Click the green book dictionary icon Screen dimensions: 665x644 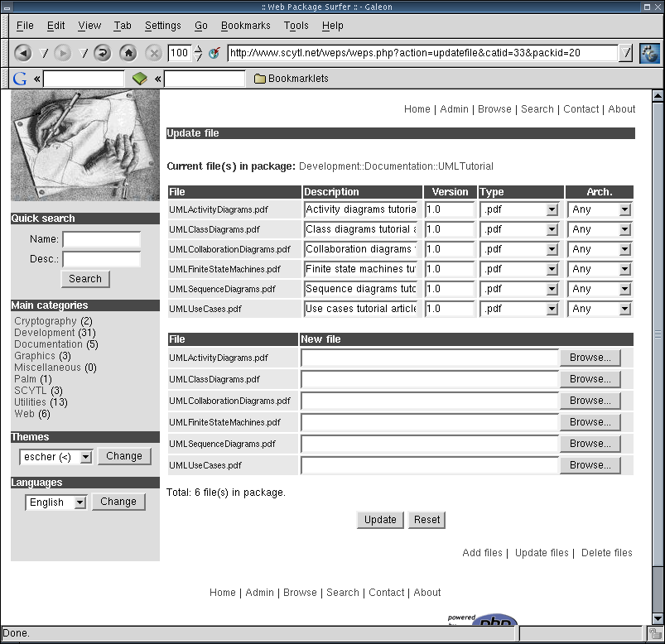pos(139,79)
